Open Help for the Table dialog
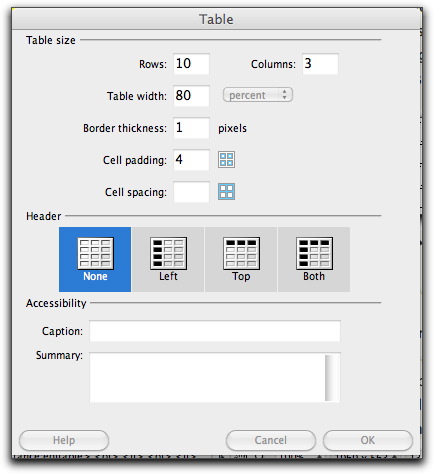Image resolution: width=434 pixels, height=474 pixels. pos(64,440)
